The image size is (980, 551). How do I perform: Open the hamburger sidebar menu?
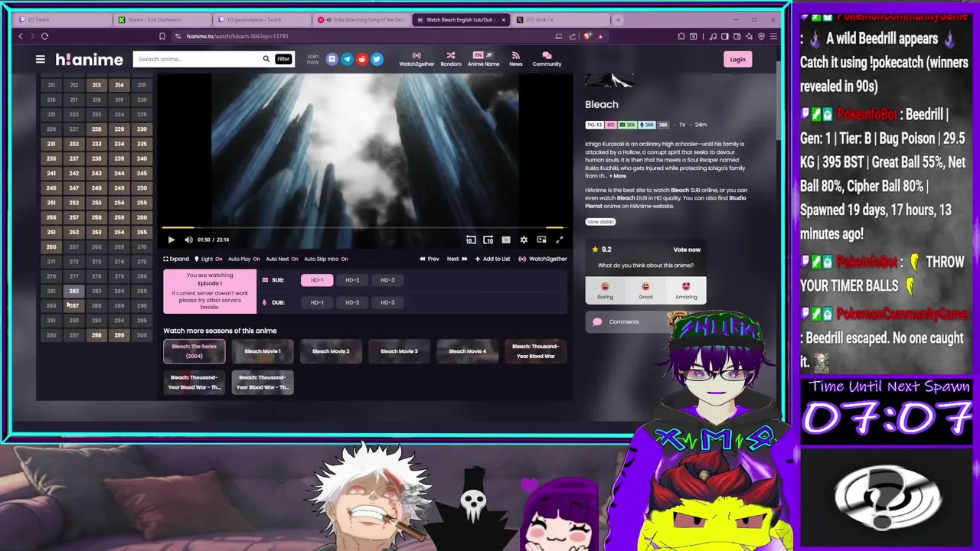point(40,59)
